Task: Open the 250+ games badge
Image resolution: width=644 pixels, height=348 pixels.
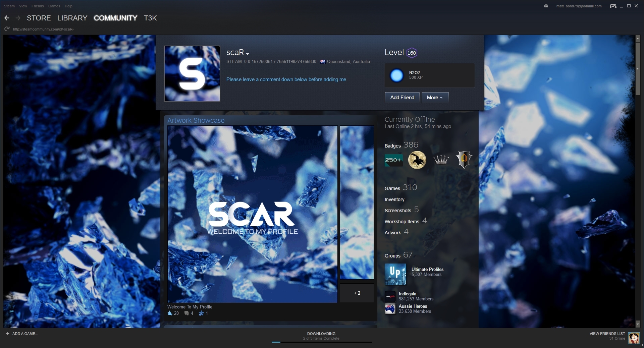Action: [x=393, y=160]
